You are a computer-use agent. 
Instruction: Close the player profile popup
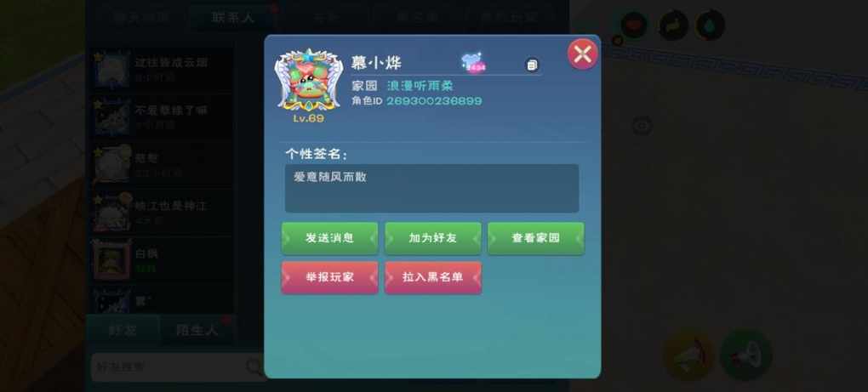click(582, 54)
